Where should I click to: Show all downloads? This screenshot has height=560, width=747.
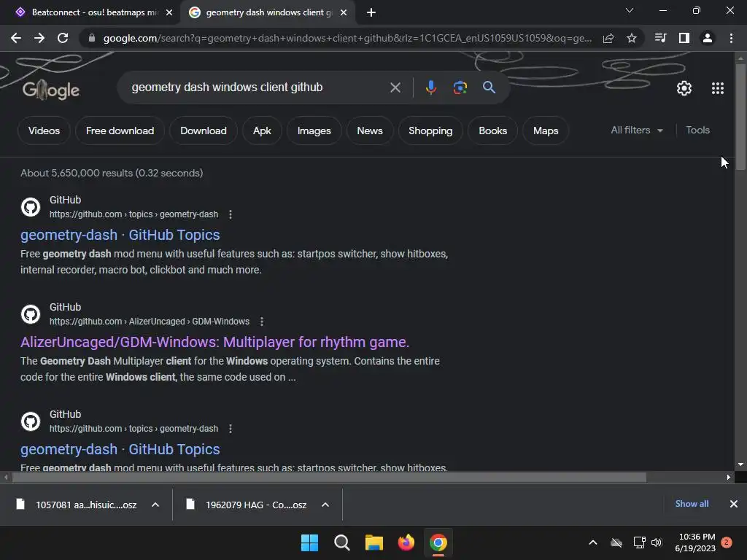692,504
